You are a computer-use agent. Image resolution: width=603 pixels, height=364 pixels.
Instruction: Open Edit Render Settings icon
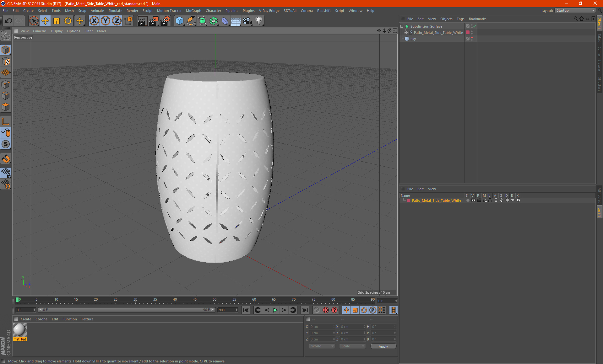coord(165,21)
